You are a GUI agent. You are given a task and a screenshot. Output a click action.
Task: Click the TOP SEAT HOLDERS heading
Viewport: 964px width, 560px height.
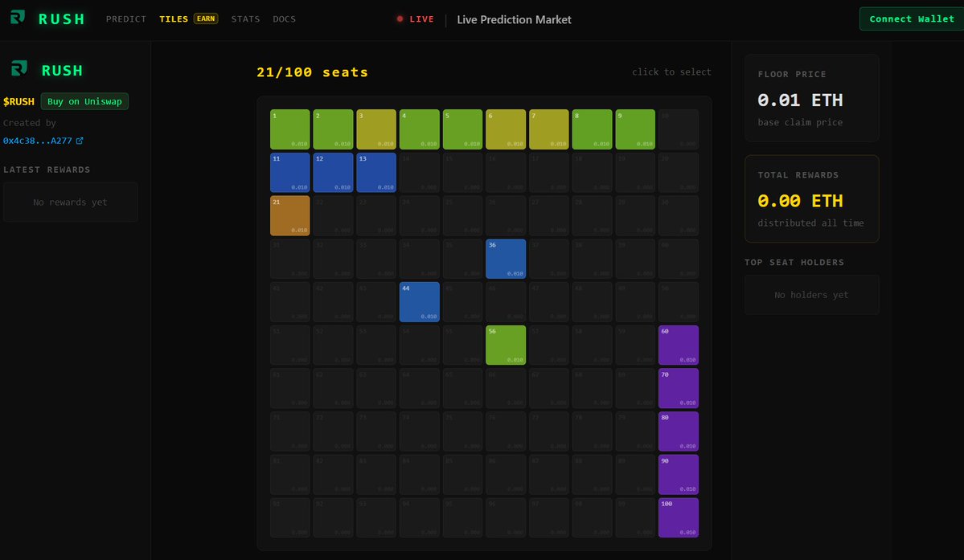tap(794, 262)
